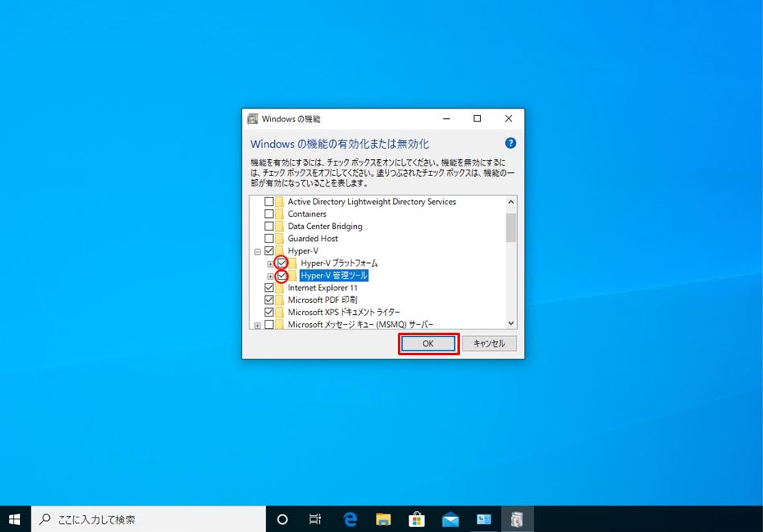
Task: Select the Microsoft PDF 印刷 label
Action: 322,300
